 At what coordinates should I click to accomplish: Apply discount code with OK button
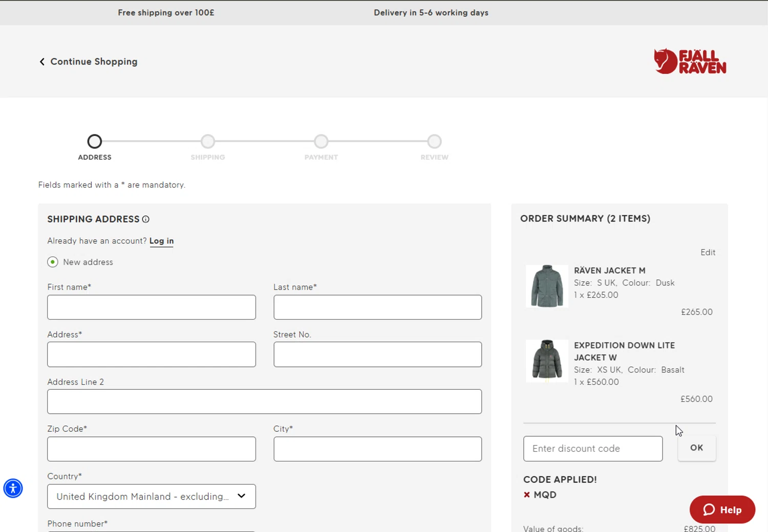click(697, 448)
